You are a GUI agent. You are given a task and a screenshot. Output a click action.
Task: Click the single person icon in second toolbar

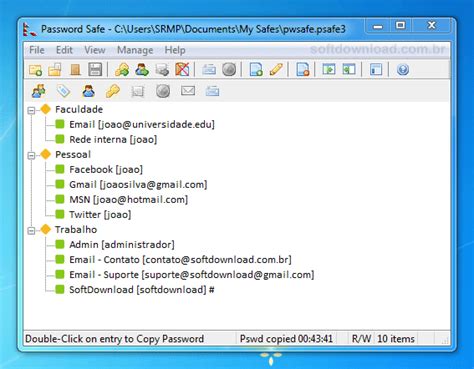coord(88,91)
